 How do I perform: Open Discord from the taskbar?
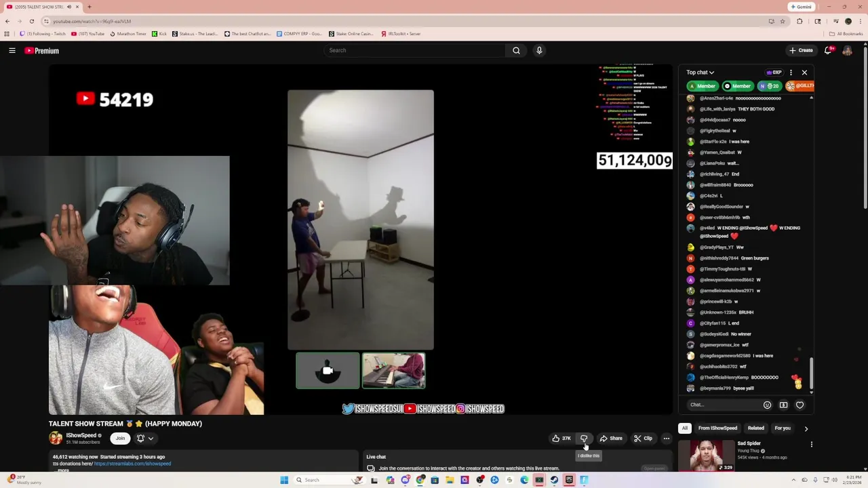(405, 480)
